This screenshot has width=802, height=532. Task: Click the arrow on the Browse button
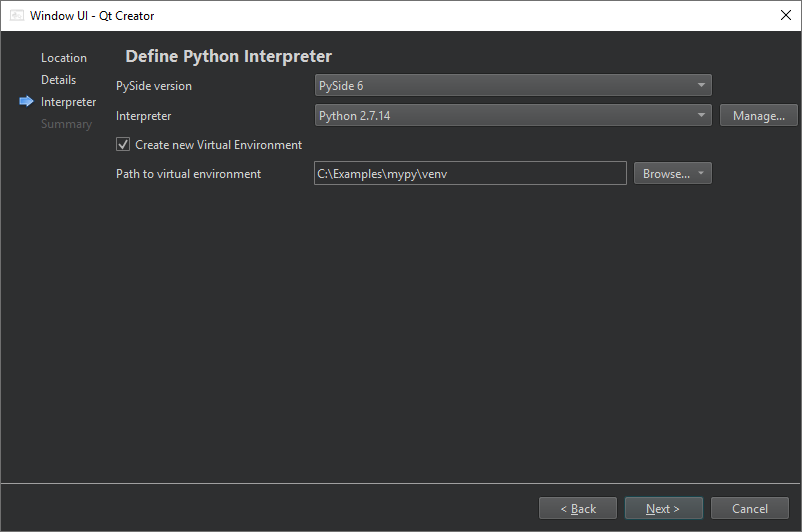click(702, 174)
